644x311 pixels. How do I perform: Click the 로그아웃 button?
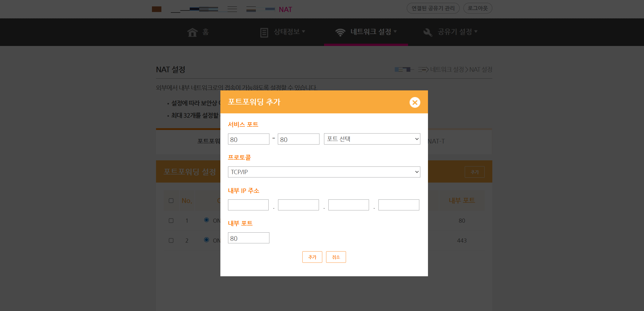click(x=478, y=8)
